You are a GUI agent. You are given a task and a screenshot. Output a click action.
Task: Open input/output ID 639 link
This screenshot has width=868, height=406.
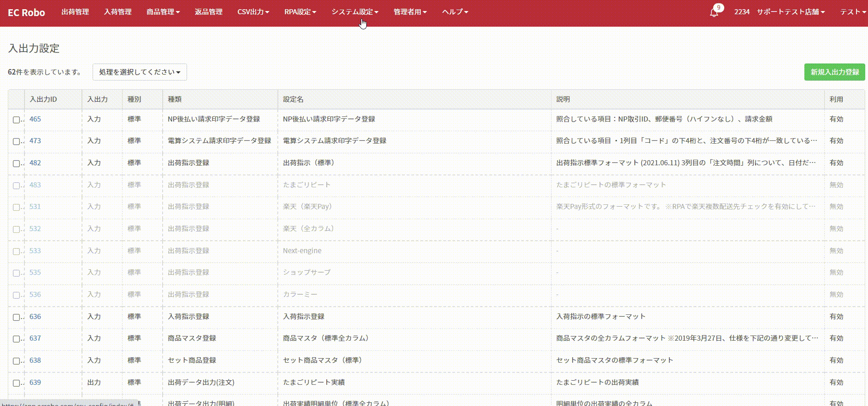point(35,383)
